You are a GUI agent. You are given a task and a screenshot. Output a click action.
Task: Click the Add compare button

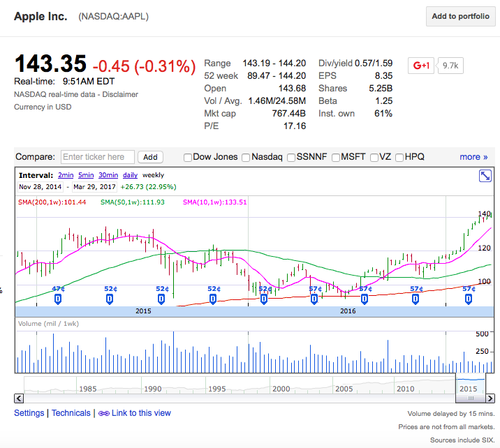[150, 157]
